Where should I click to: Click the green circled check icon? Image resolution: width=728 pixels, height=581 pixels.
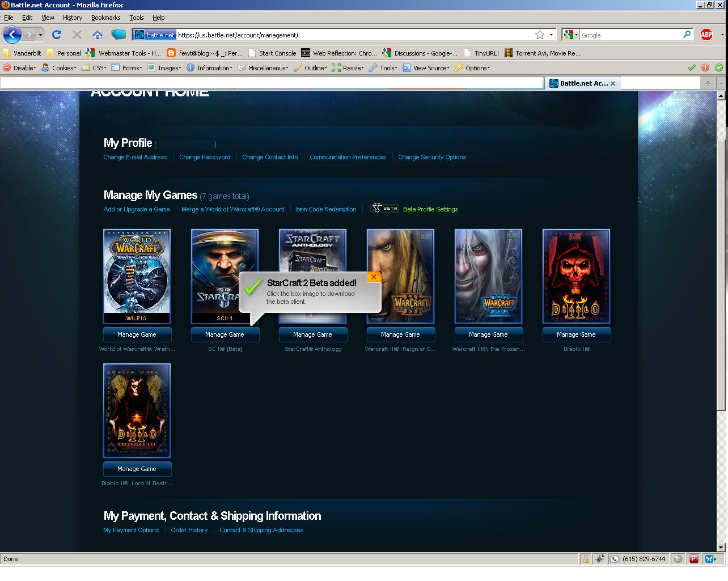(x=719, y=67)
